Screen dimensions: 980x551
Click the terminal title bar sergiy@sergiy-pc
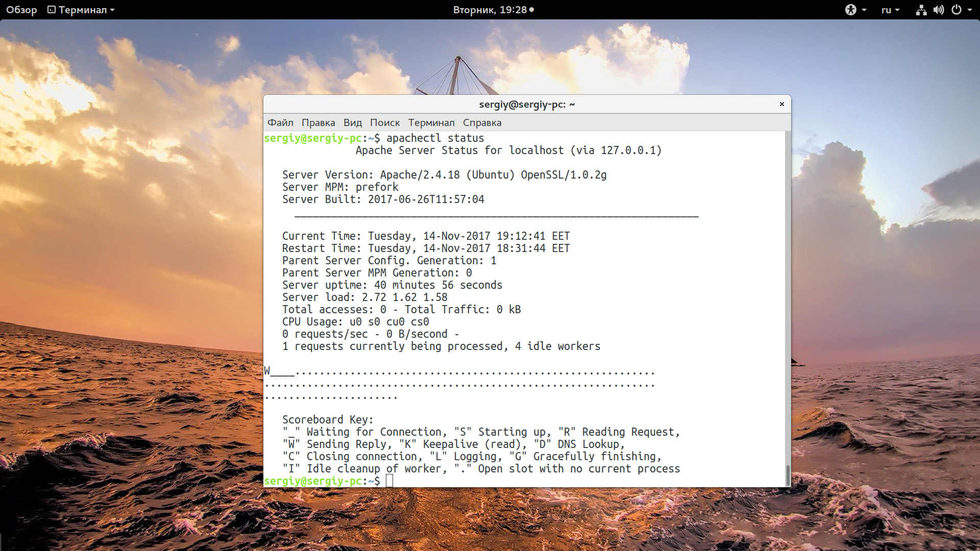click(527, 104)
